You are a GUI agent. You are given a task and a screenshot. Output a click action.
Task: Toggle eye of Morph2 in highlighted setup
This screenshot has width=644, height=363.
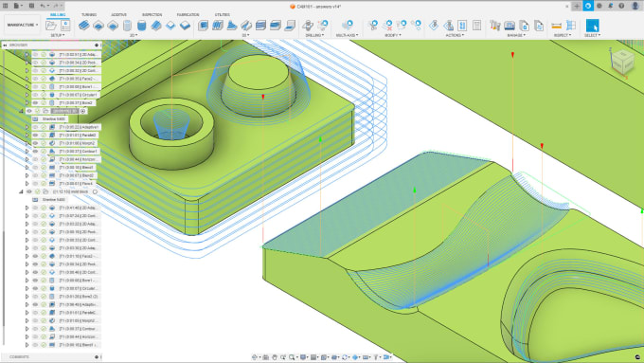click(35, 143)
